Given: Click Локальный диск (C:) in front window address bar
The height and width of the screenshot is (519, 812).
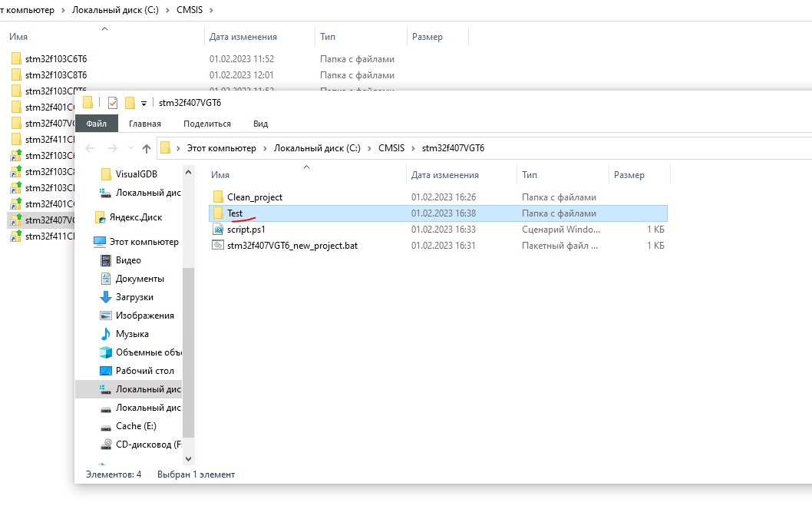Looking at the screenshot, I should pos(317,148).
